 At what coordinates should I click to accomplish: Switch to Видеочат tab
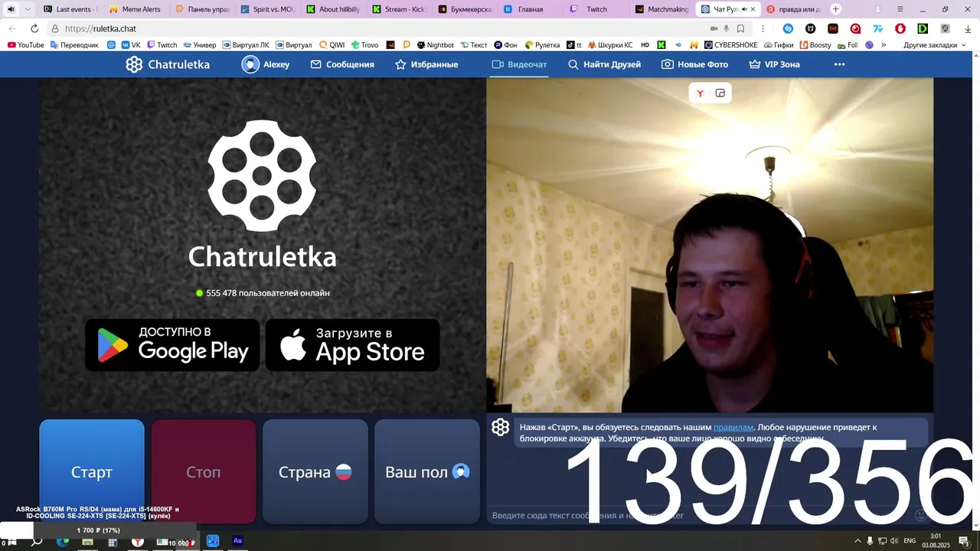tap(519, 64)
